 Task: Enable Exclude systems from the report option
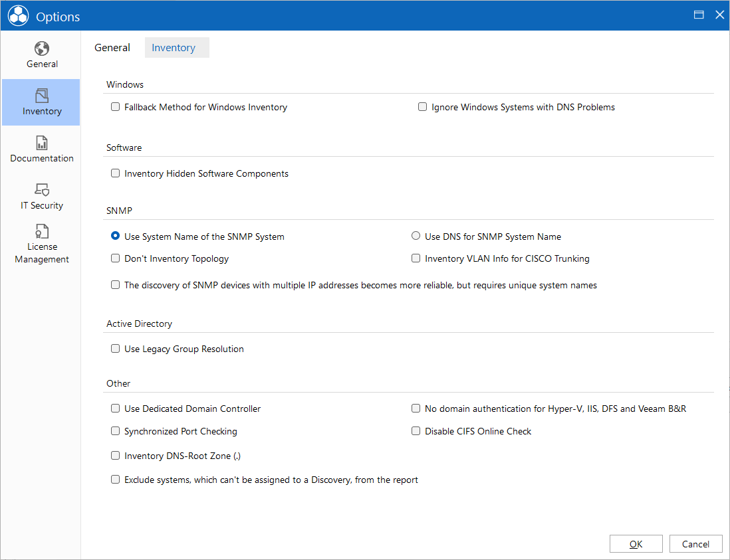click(115, 480)
